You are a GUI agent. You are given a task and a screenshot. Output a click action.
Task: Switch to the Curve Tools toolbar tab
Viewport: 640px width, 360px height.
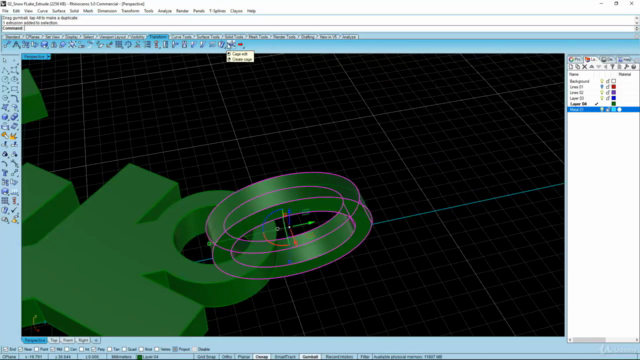(x=181, y=37)
